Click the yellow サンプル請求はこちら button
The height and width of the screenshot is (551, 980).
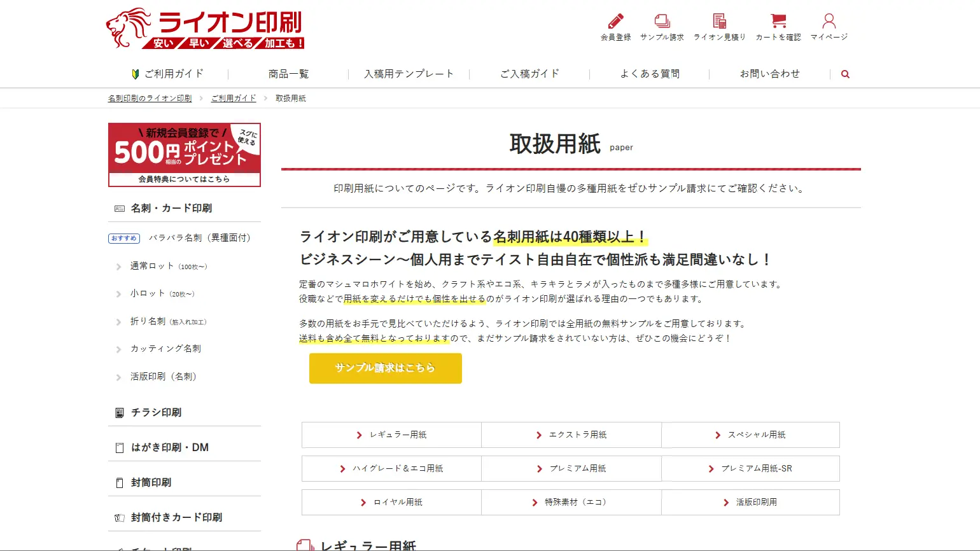click(x=386, y=368)
